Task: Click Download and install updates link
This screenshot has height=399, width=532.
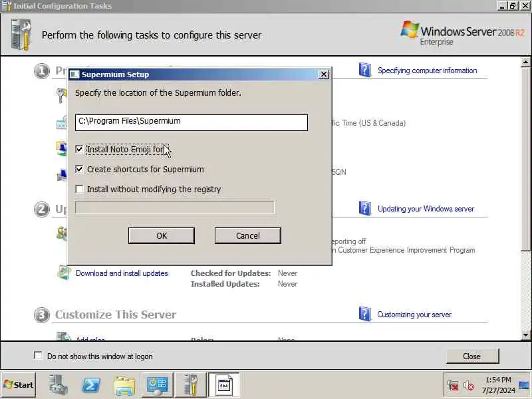Action: coord(122,273)
